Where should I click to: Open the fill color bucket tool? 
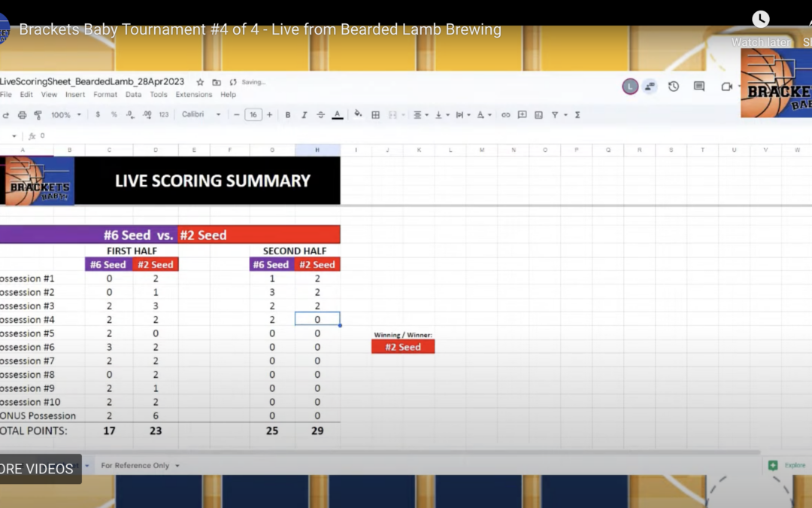pos(358,114)
